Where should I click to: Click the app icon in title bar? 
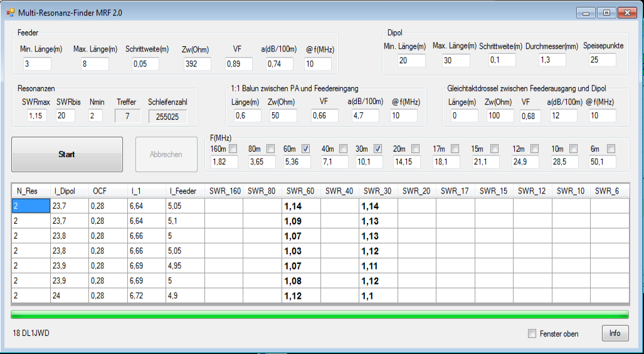click(10, 13)
